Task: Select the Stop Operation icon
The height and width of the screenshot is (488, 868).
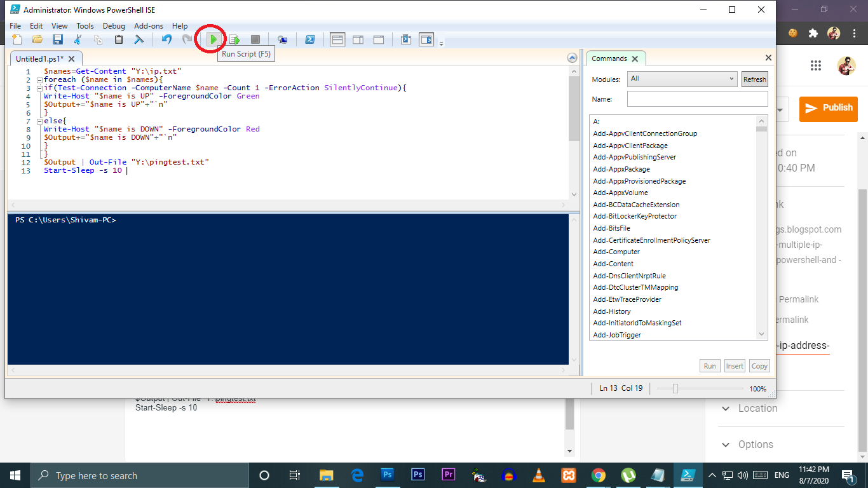Action: [x=255, y=39]
